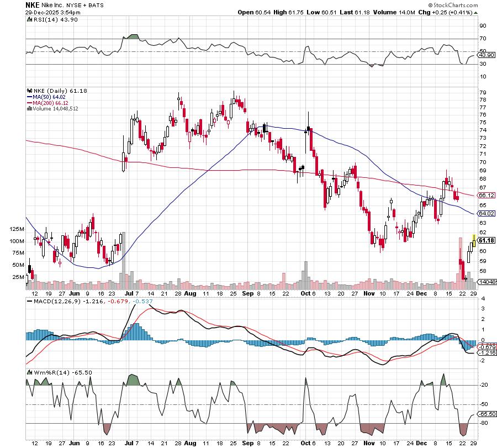
Task: Click the Volume legend bar icon
Action: [29, 109]
